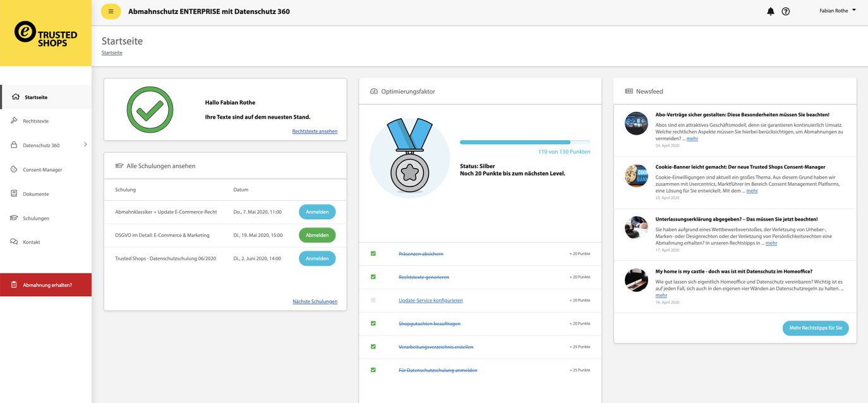
Task: Click the gavel icon beside Rechtstexte
Action: coord(14,121)
